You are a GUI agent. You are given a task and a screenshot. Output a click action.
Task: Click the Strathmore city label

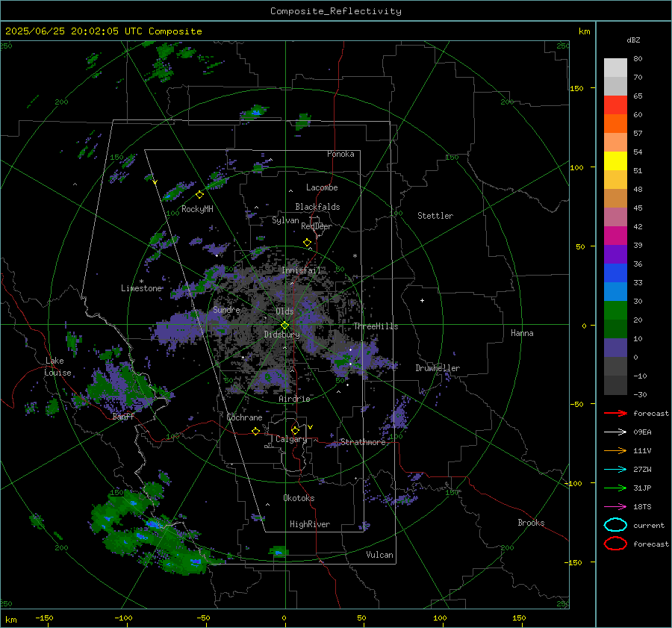(363, 442)
